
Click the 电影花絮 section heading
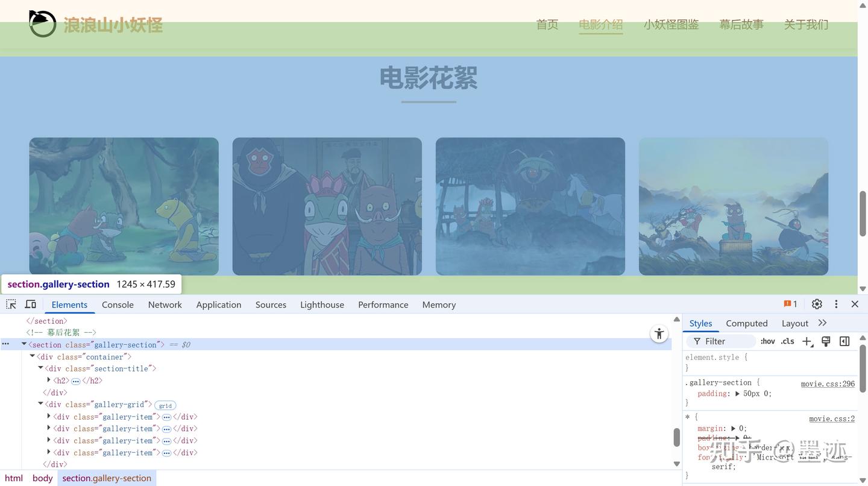pyautogui.click(x=429, y=78)
